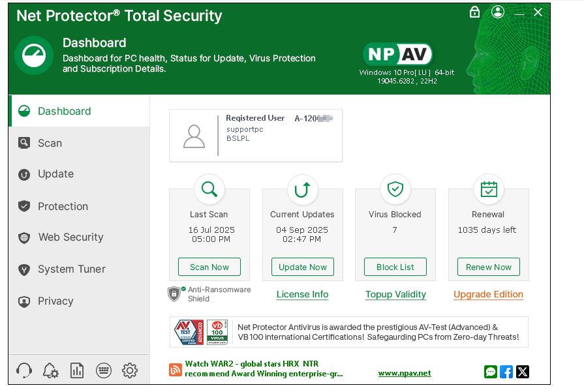Open the user account icon

point(498,12)
